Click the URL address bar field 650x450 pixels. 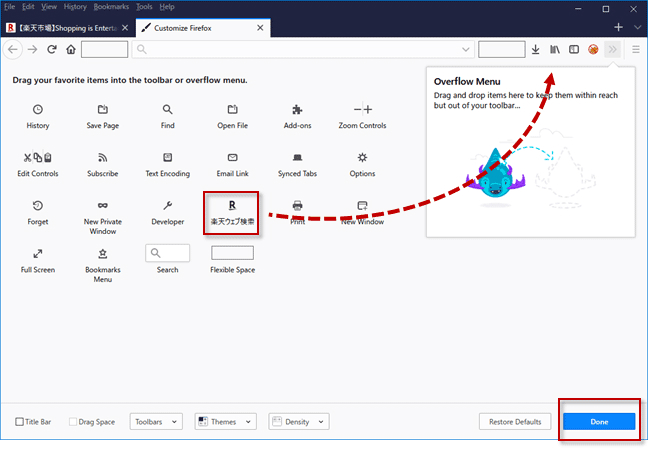303,50
